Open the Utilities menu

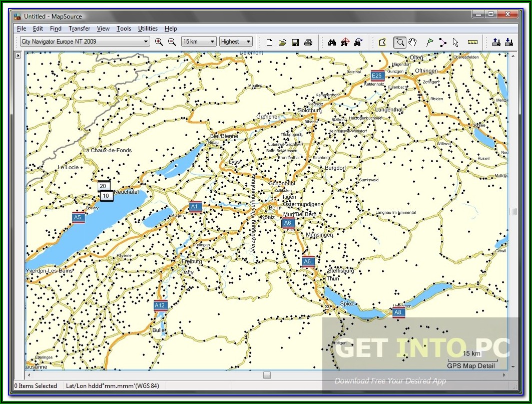point(148,29)
